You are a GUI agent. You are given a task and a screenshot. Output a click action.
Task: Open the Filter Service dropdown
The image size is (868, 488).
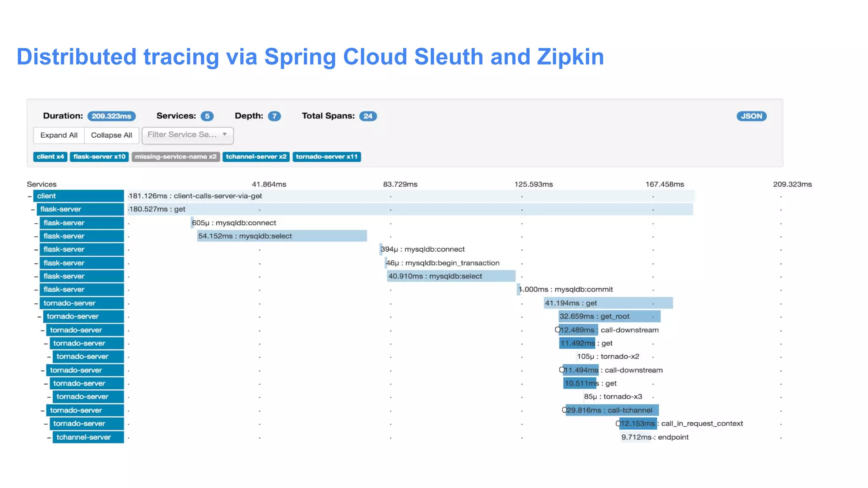click(x=187, y=135)
